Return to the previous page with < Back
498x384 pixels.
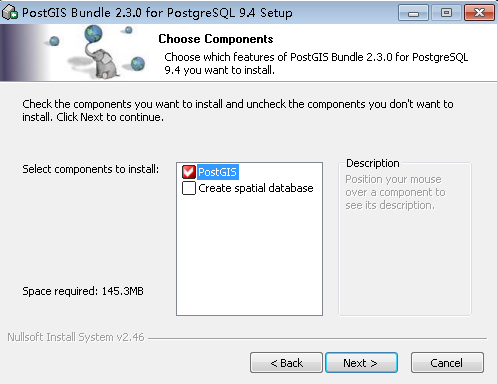286,363
